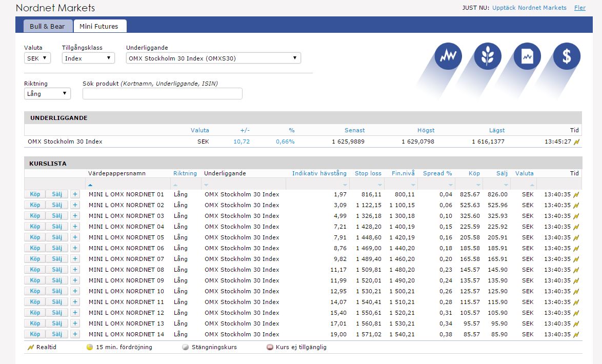The height and width of the screenshot is (364, 602).
Task: Click the index chart circle icon
Action: coord(448,56)
